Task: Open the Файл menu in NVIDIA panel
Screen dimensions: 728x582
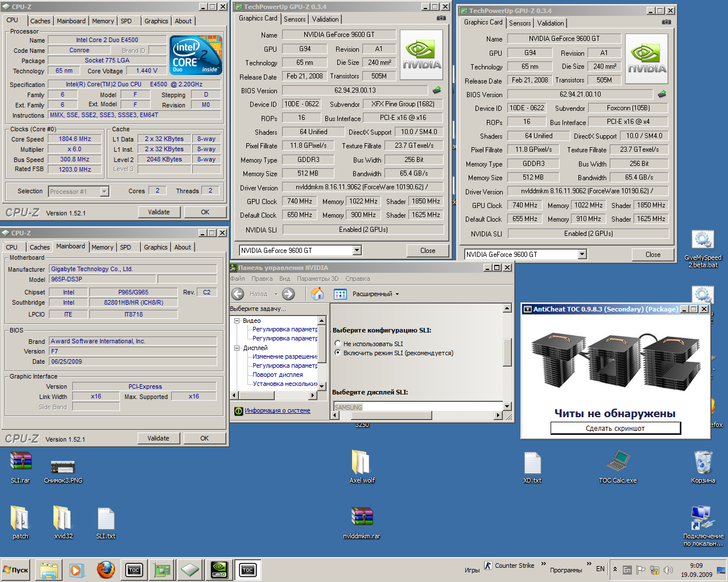Action: point(237,278)
